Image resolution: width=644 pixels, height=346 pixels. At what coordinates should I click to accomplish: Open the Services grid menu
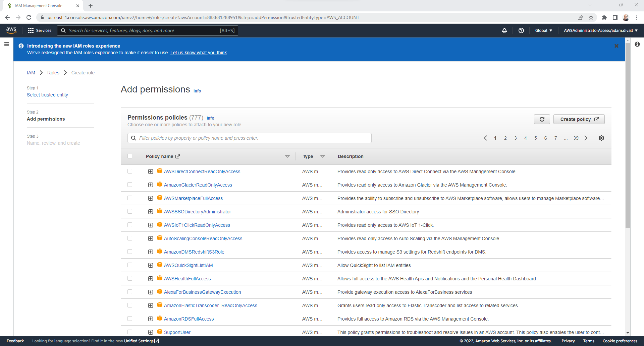click(x=40, y=30)
